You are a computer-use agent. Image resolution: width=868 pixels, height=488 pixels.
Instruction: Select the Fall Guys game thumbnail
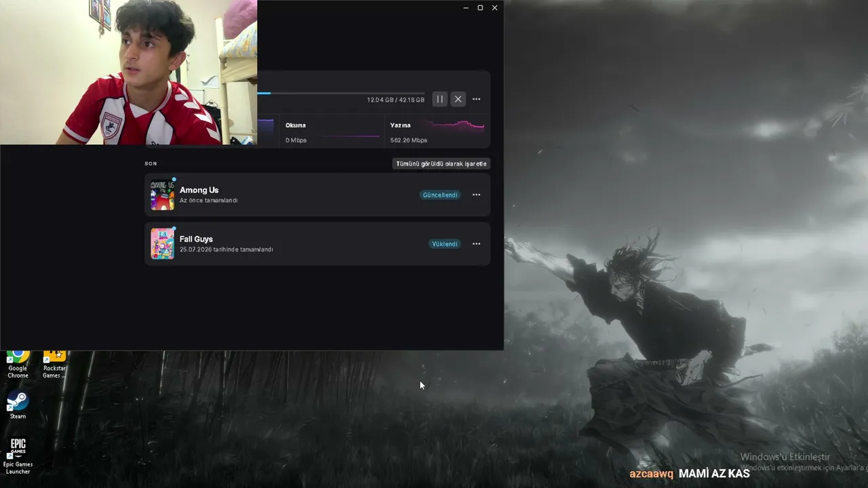[x=163, y=244]
